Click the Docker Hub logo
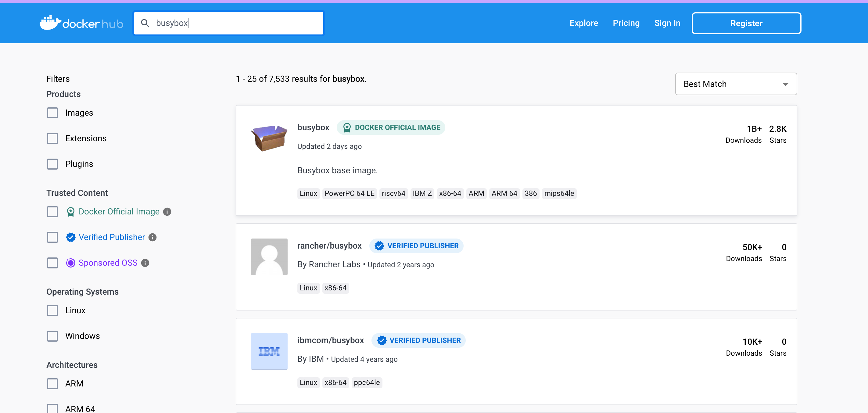Image resolution: width=868 pixels, height=413 pixels. [x=81, y=22]
